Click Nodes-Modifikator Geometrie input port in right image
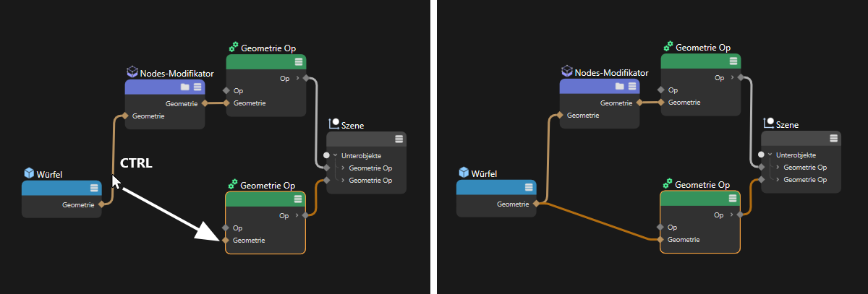Image resolution: width=868 pixels, height=294 pixels. click(x=560, y=116)
